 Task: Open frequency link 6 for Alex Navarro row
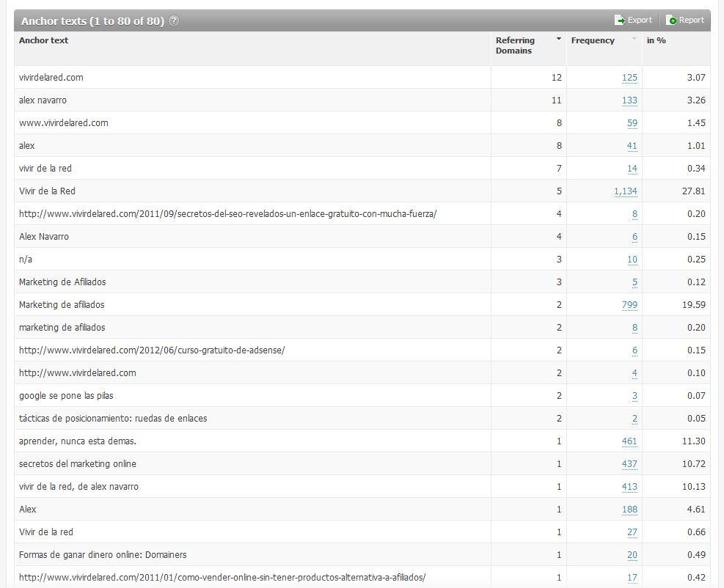(x=635, y=236)
